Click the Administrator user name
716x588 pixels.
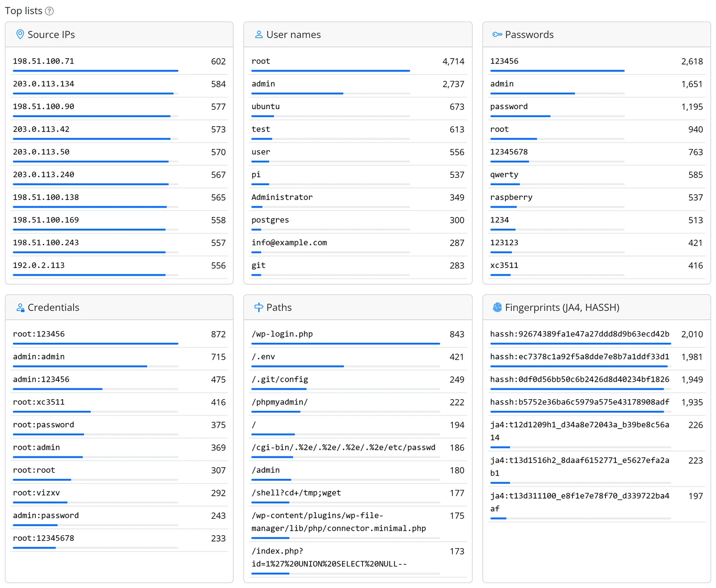(x=282, y=197)
